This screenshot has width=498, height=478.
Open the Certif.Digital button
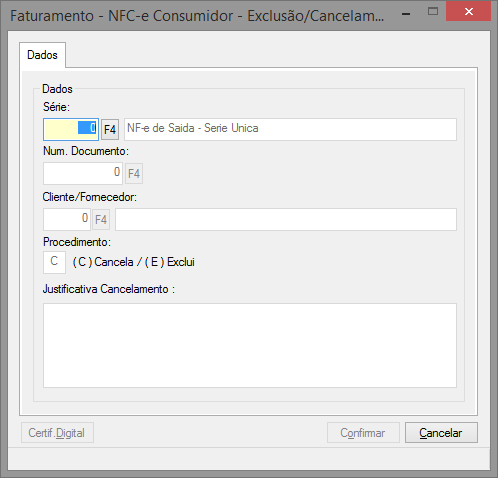coord(57,433)
